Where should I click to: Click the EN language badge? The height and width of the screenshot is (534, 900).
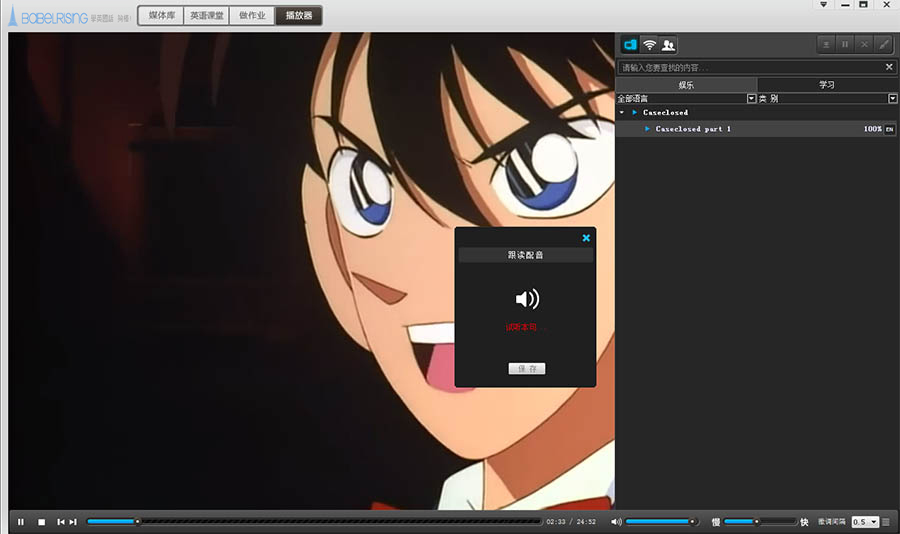pos(889,129)
